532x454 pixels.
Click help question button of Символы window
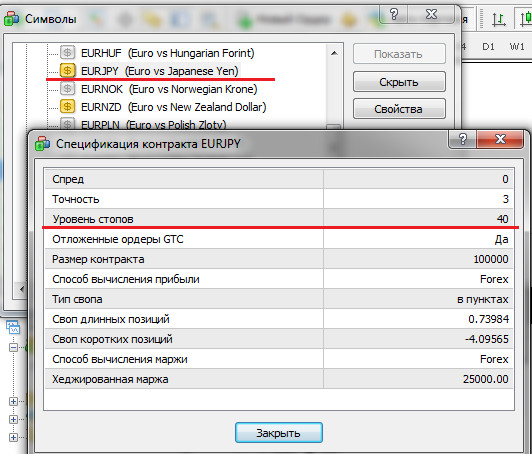click(394, 14)
